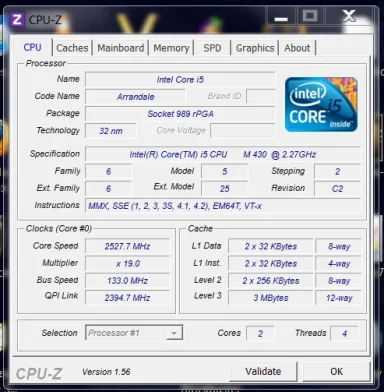Click the Package value Socket 989 rPGA
Viewport: 384px width, 392px height.
[x=180, y=114]
